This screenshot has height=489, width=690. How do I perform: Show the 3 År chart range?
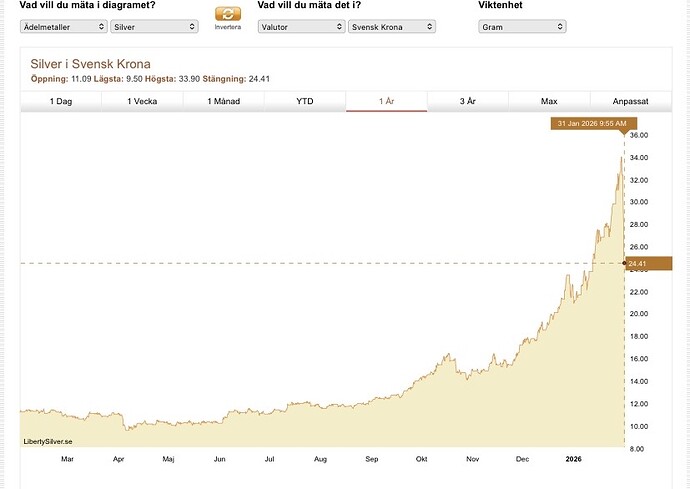pos(468,101)
